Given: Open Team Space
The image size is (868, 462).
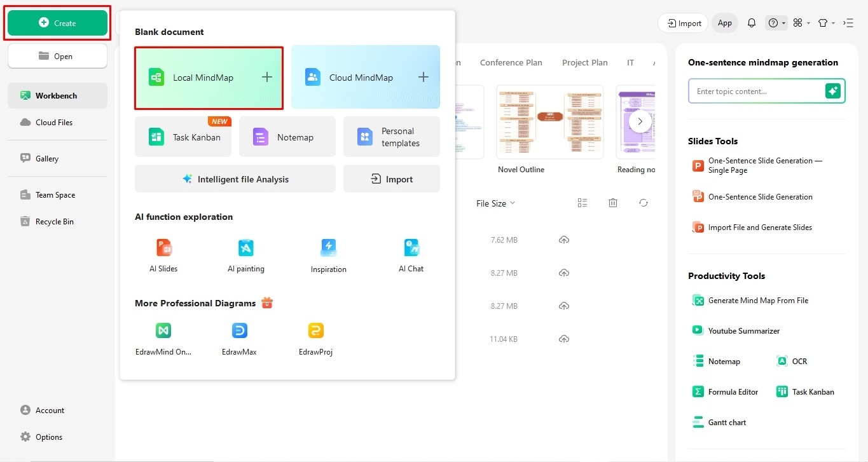Looking at the screenshot, I should click(57, 194).
